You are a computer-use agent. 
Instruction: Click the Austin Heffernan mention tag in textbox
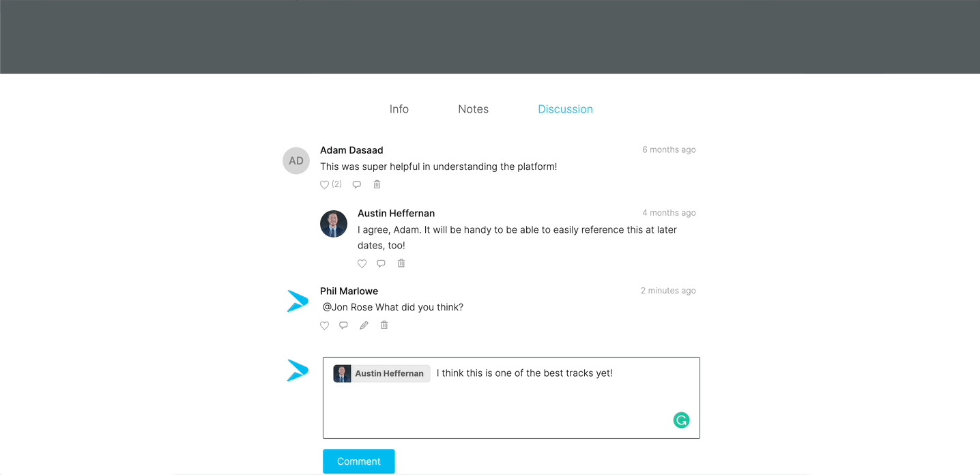pyautogui.click(x=381, y=373)
